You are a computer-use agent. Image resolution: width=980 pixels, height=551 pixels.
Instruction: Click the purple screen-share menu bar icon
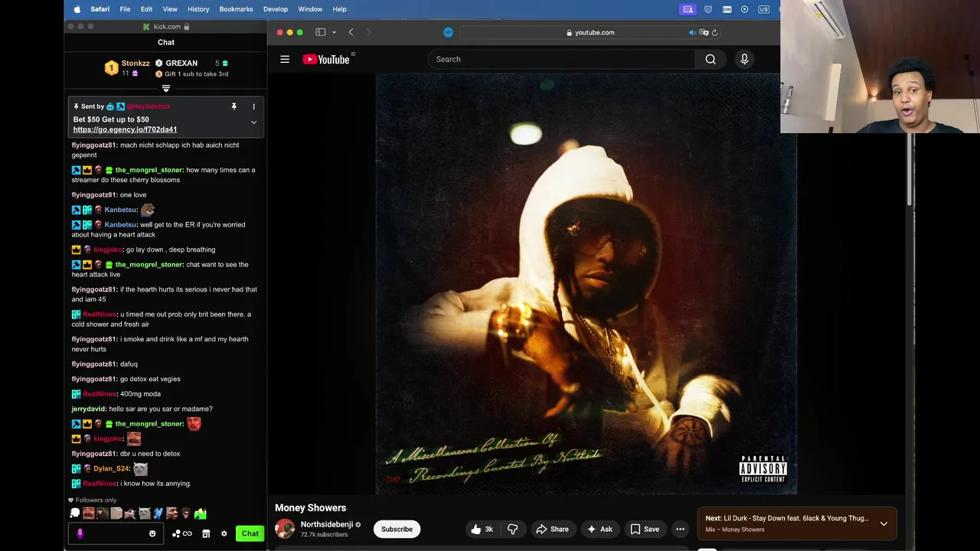(688, 9)
